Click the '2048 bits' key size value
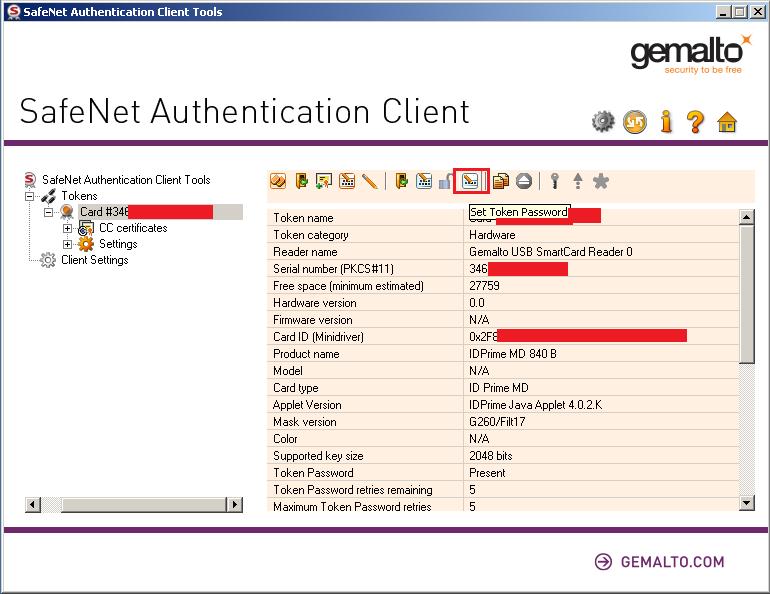 click(491, 456)
